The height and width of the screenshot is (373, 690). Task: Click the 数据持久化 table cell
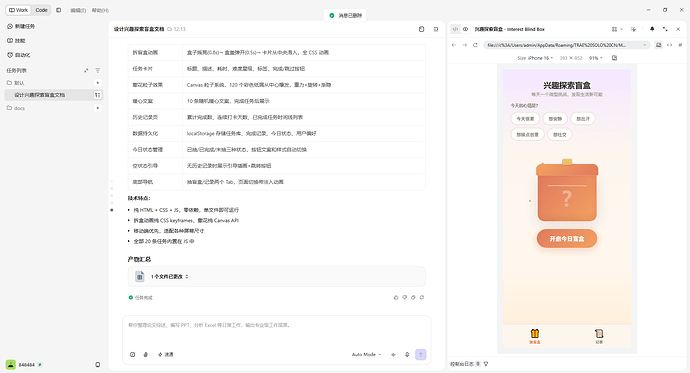tap(155, 133)
